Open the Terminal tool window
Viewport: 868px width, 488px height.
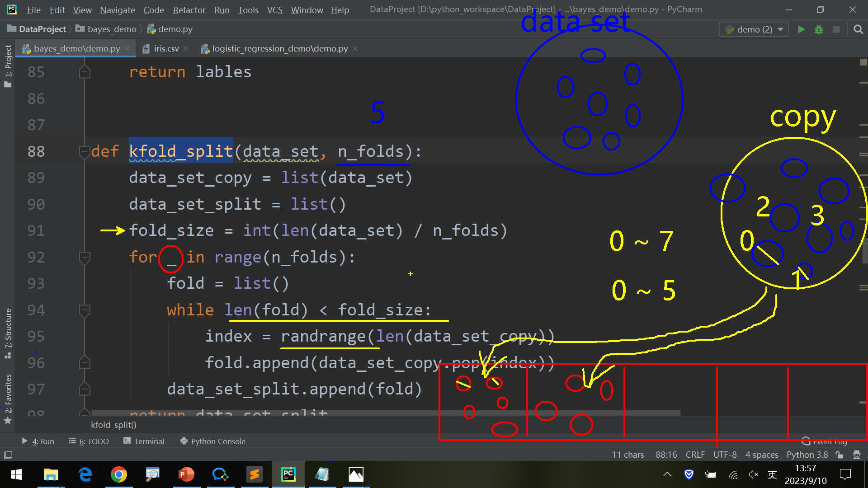(144, 441)
